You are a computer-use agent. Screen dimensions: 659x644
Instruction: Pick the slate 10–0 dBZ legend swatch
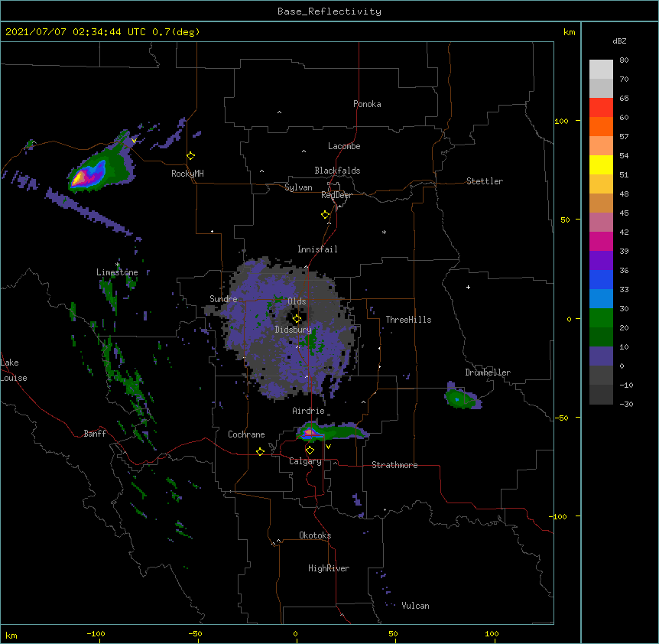601,356
